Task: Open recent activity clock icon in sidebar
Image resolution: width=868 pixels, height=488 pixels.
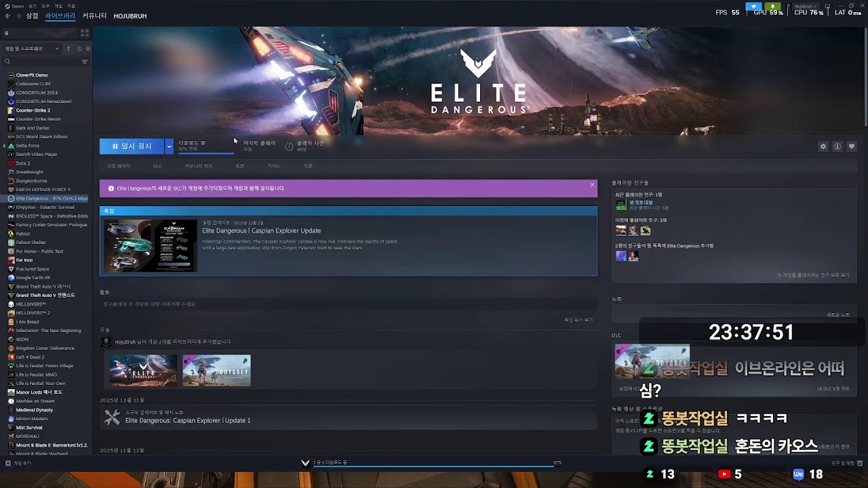Action: pyautogui.click(x=79, y=49)
